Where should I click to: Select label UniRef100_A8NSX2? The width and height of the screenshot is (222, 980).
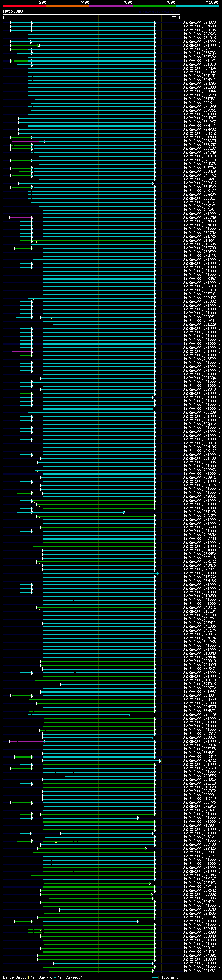[x=199, y=761]
